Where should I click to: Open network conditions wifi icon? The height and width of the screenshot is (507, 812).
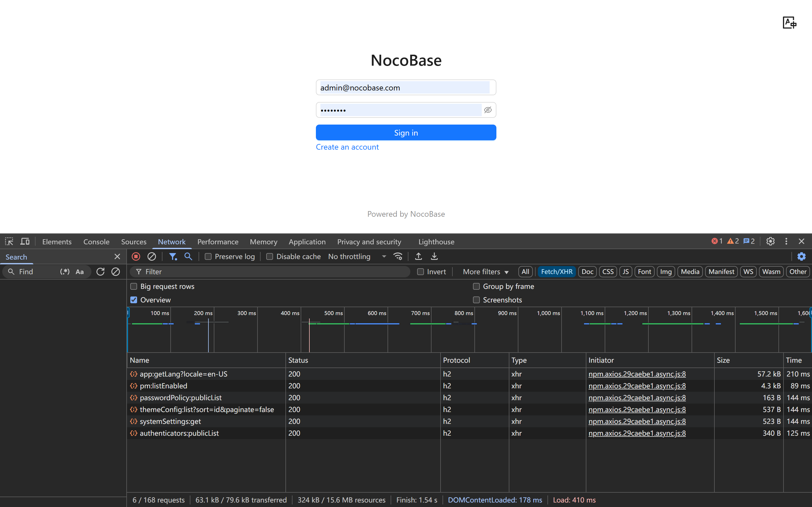pos(398,256)
